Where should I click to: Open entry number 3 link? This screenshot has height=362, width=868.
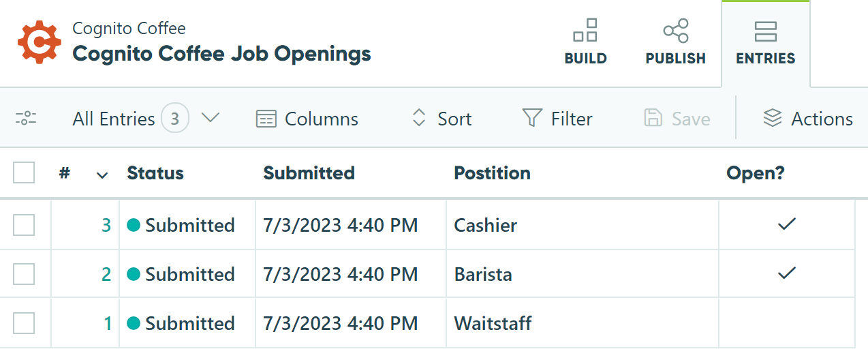tap(106, 225)
